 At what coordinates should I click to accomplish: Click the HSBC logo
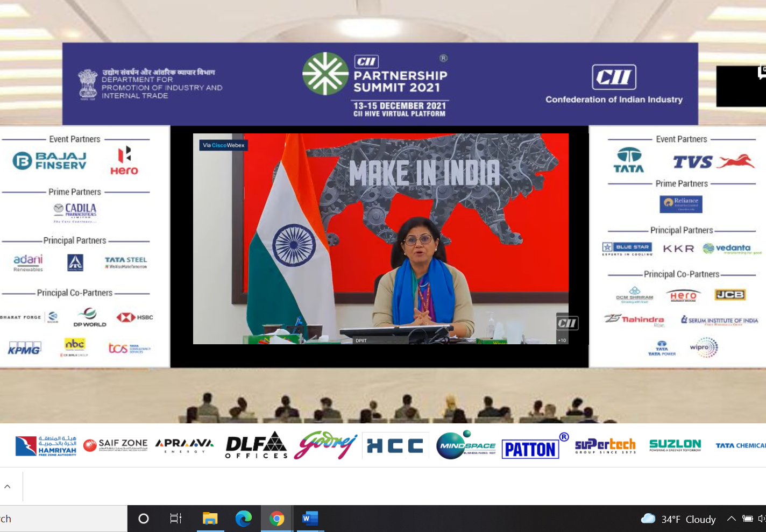134,317
